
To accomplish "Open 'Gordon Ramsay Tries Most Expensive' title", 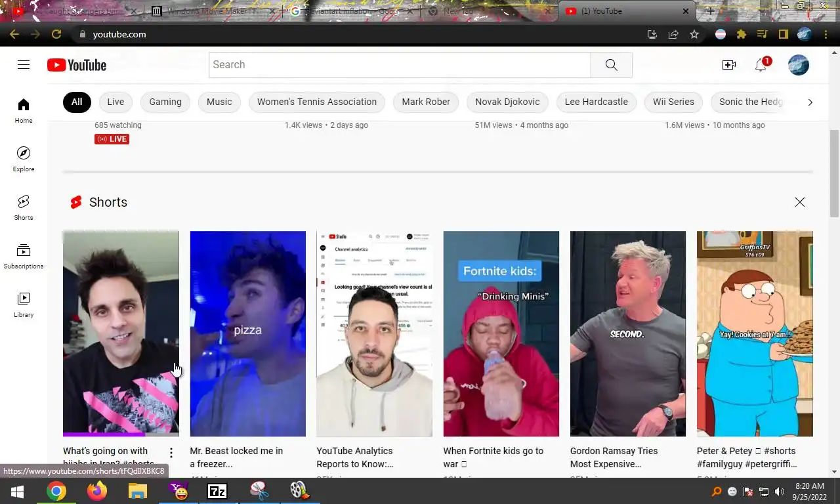I will coord(614,457).
